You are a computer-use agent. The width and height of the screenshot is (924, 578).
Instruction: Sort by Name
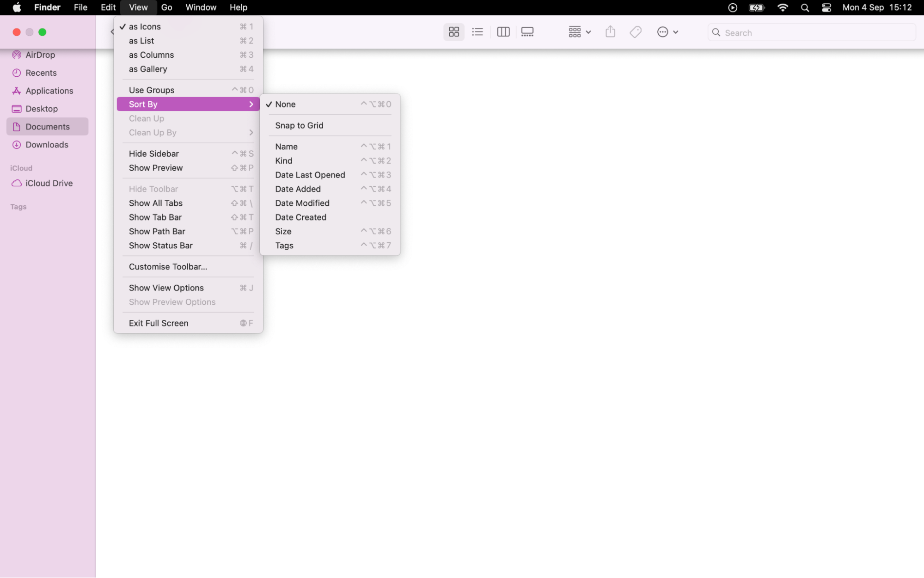point(330,147)
